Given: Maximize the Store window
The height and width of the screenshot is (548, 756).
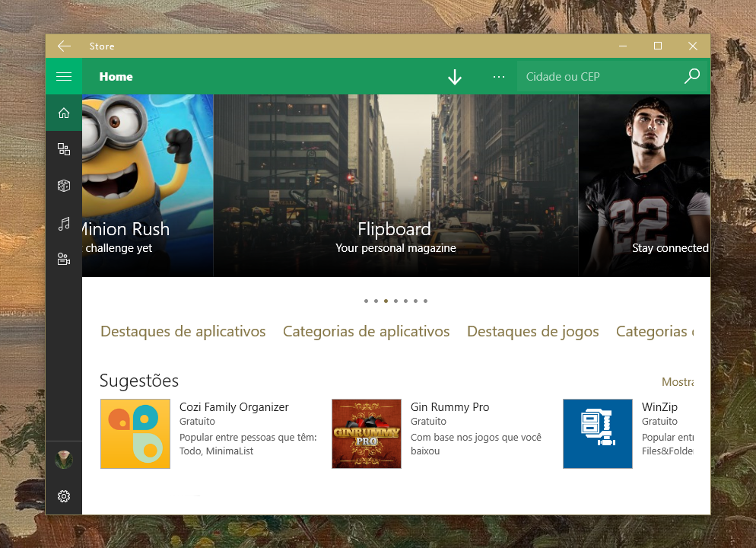Looking at the screenshot, I should tap(658, 46).
